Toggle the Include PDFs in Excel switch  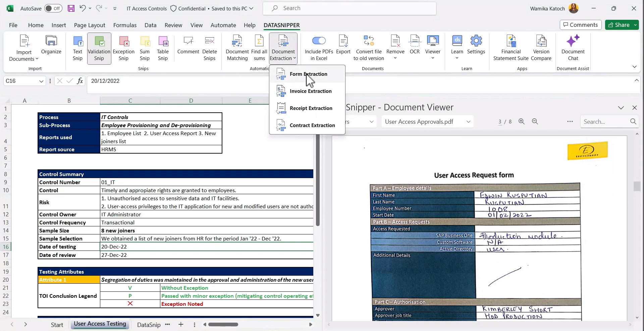tap(319, 40)
